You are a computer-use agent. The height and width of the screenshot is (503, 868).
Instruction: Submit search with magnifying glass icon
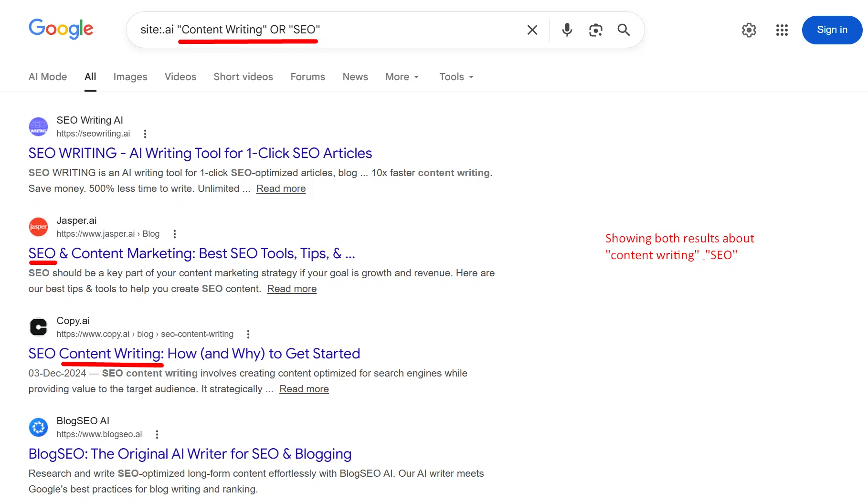pyautogui.click(x=624, y=30)
